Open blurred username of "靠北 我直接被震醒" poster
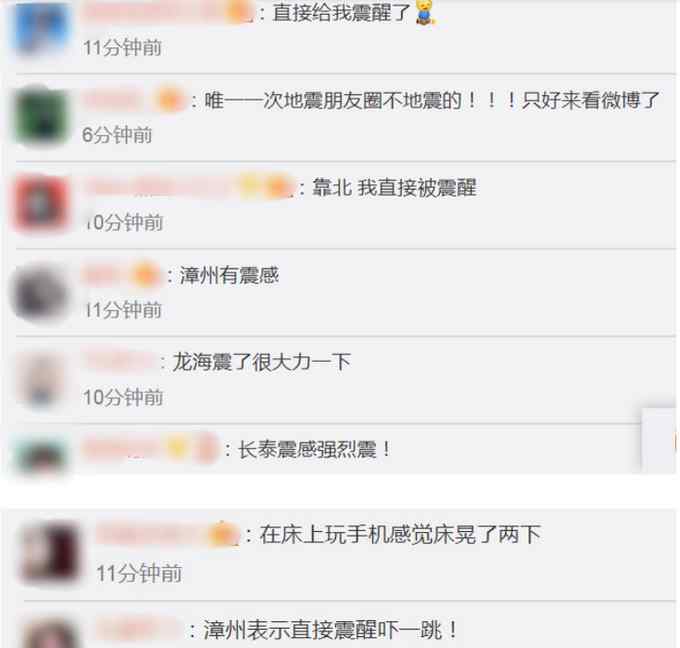The height and width of the screenshot is (648, 680). (160, 187)
